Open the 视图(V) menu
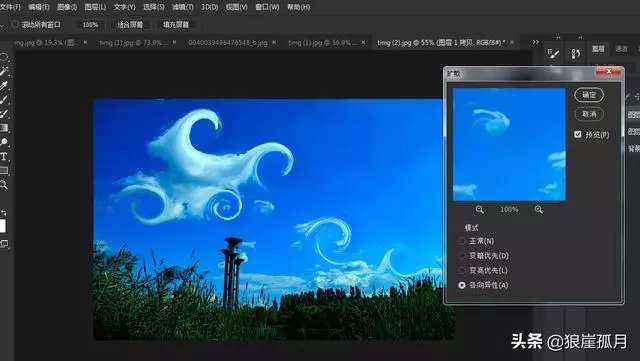Viewport: 640px width, 361px height. click(237, 7)
